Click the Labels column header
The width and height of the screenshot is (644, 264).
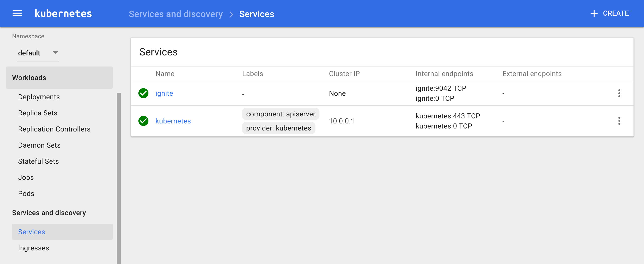pos(253,74)
